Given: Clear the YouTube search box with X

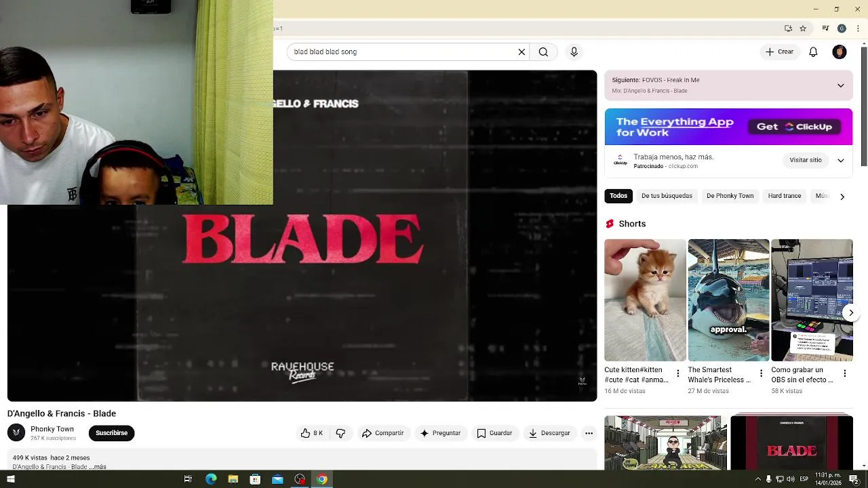Looking at the screenshot, I should point(521,52).
